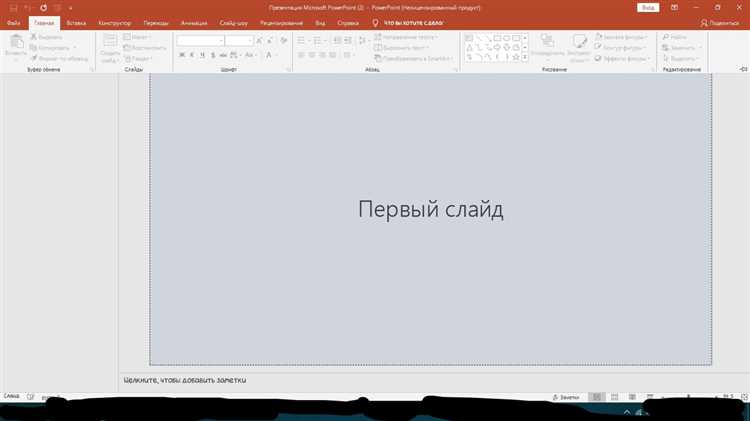Open the change case Aa dropdown

point(251,55)
